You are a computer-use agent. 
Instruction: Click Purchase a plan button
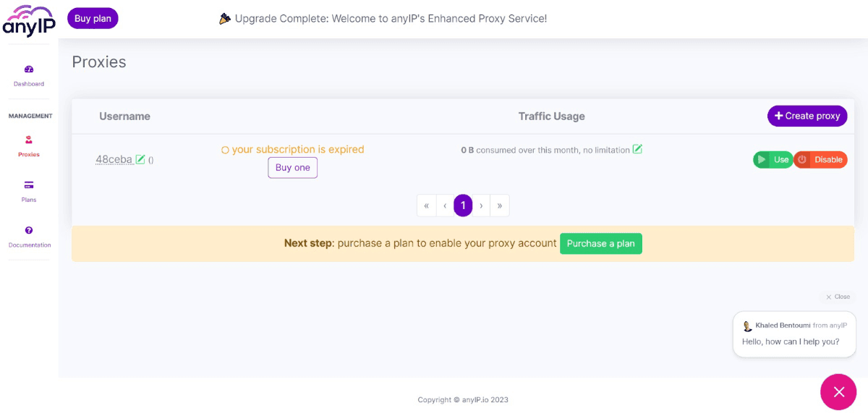pos(601,244)
